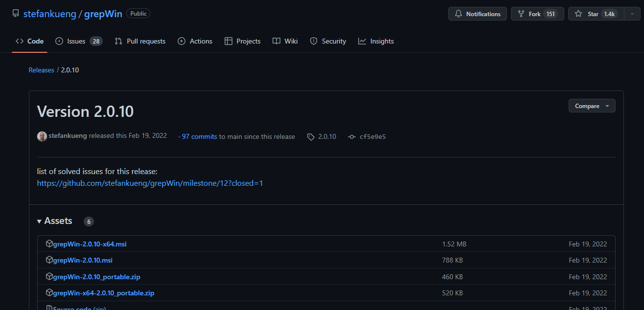The height and width of the screenshot is (310, 644).
Task: Switch to the Wiki tab
Action: (x=285, y=41)
